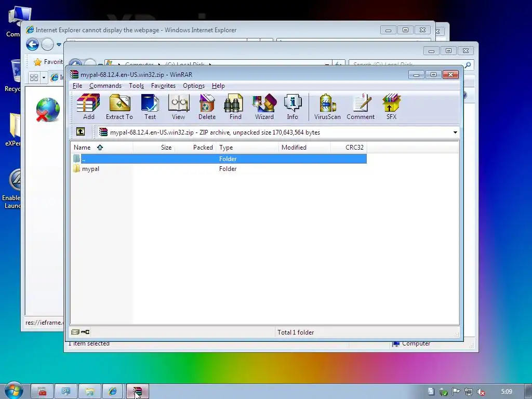Sort by the Type column header
Image resolution: width=532 pixels, height=399 pixels.
click(x=247, y=147)
